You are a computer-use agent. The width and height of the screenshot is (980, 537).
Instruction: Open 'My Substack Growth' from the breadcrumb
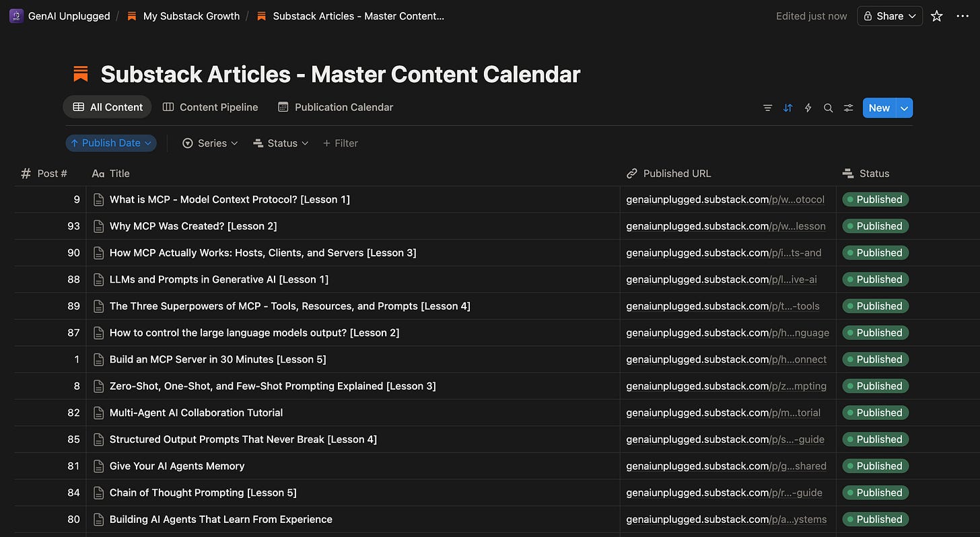(x=190, y=15)
